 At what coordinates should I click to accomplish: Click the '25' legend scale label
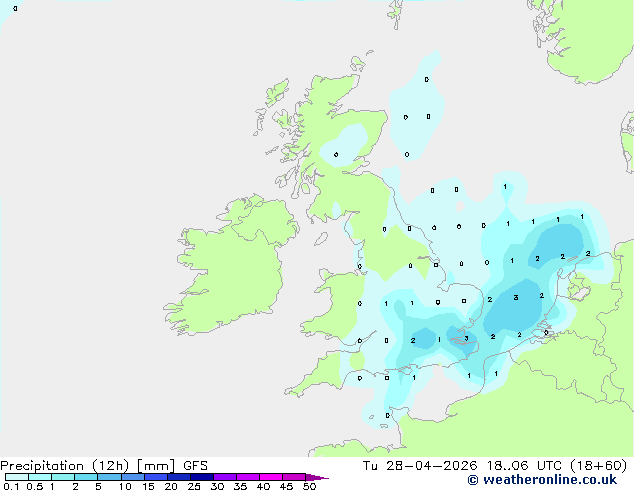[194, 486]
